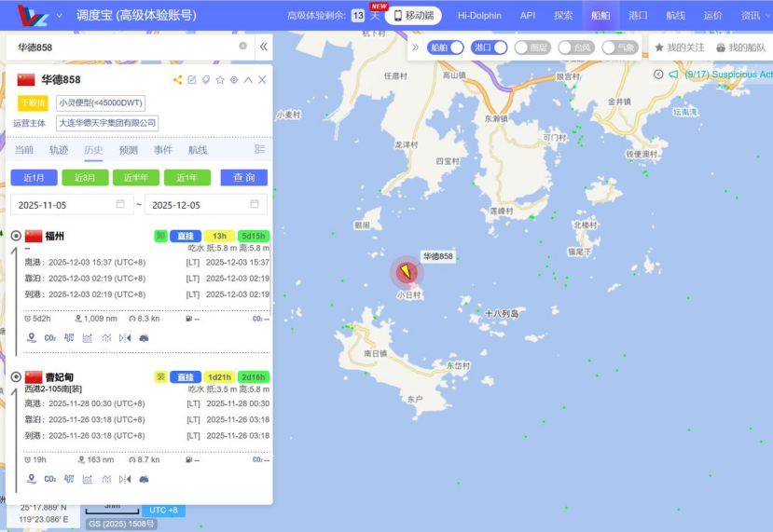Open the 航线 item in top navigation
773x532 pixels.
[675, 15]
